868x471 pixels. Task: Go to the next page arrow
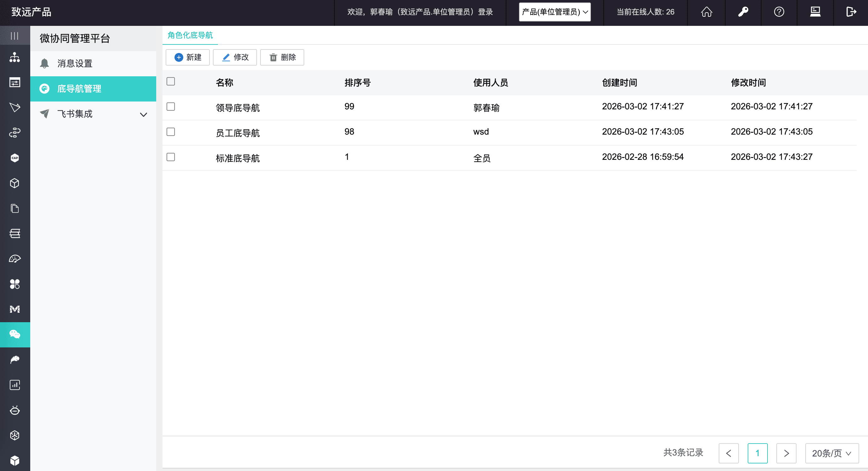click(786, 453)
